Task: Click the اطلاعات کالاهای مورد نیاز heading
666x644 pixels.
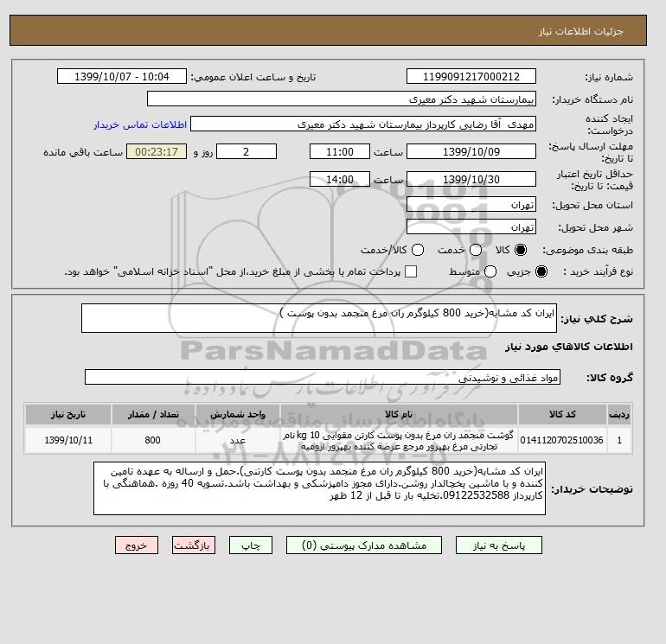Action: pos(569,347)
